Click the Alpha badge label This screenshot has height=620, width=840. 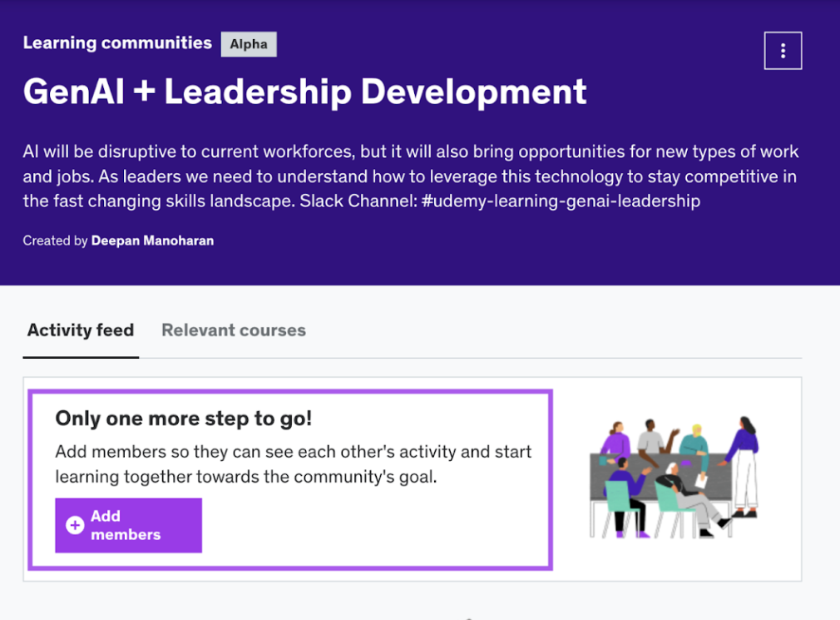click(249, 44)
